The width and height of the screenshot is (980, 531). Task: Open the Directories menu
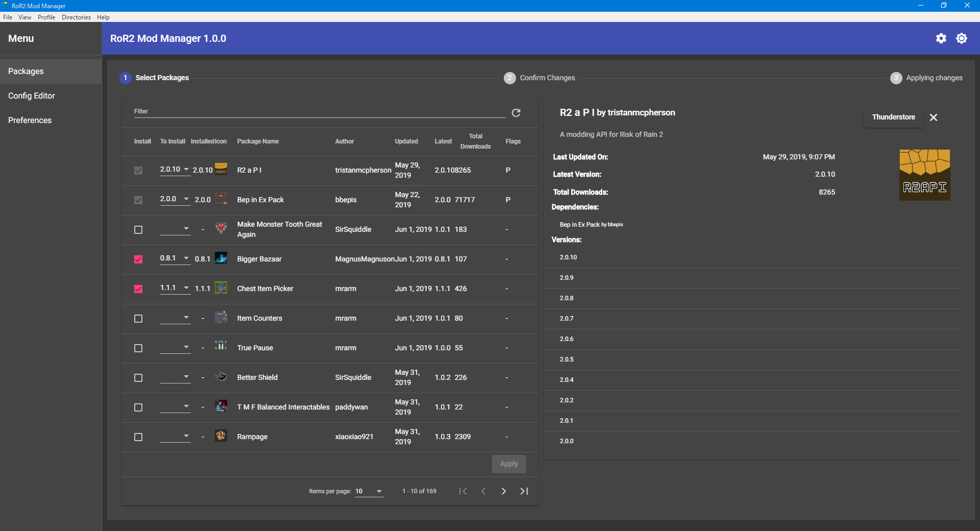coord(76,17)
